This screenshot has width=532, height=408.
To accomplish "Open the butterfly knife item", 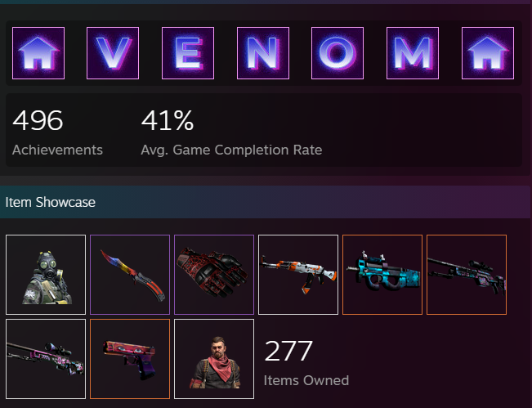I will point(130,275).
